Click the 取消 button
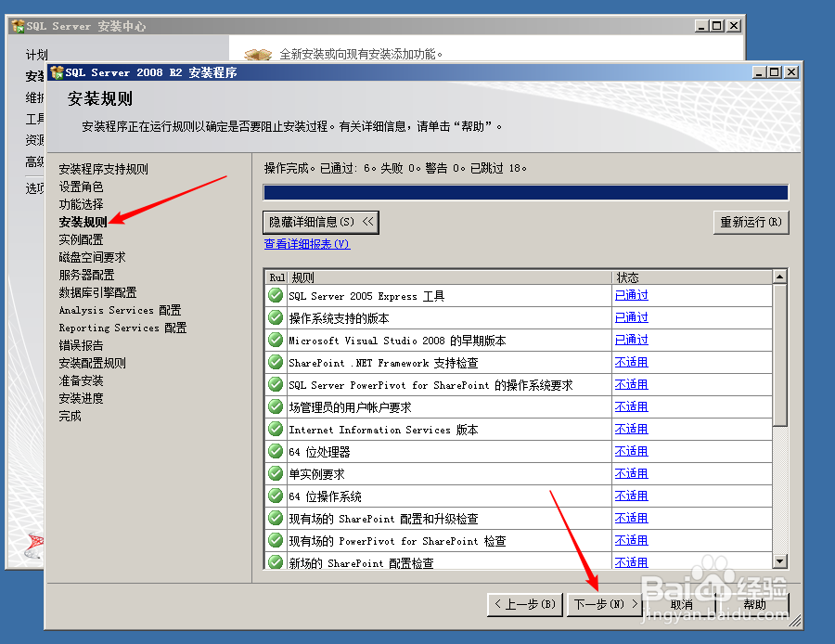The width and height of the screenshot is (835, 644). click(682, 604)
